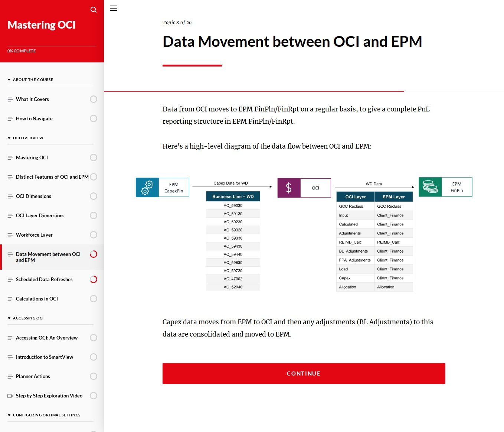Toggle the hamburger menu icon
This screenshot has width=504, height=432.
(114, 8)
